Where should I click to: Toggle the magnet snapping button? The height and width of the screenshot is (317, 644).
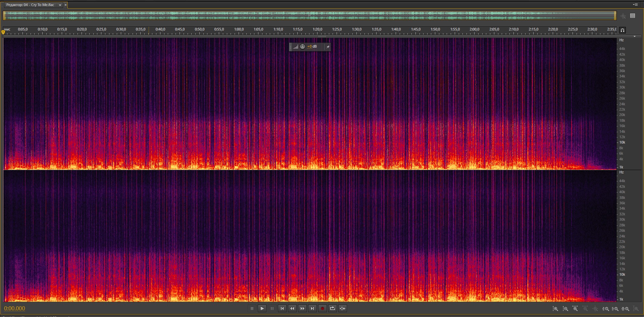click(x=622, y=30)
